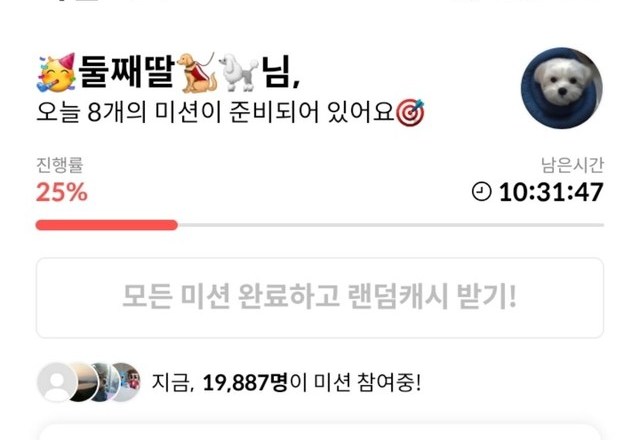
Task: Click the 25% progress value
Action: pyautogui.click(x=62, y=192)
